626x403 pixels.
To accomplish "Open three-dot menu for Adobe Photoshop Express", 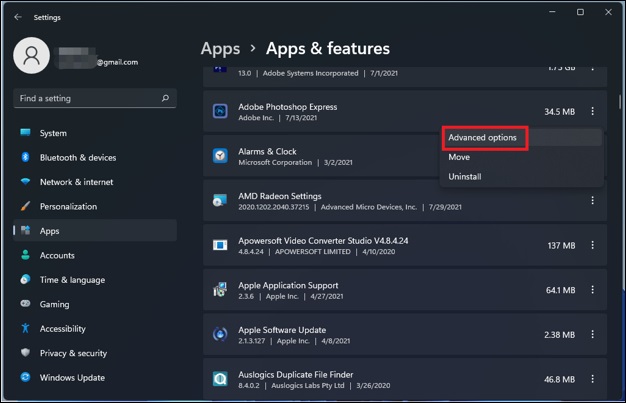I will coord(592,111).
